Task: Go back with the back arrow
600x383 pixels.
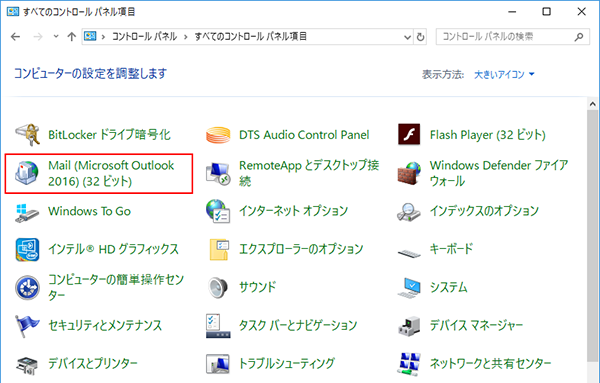Action: (15, 37)
